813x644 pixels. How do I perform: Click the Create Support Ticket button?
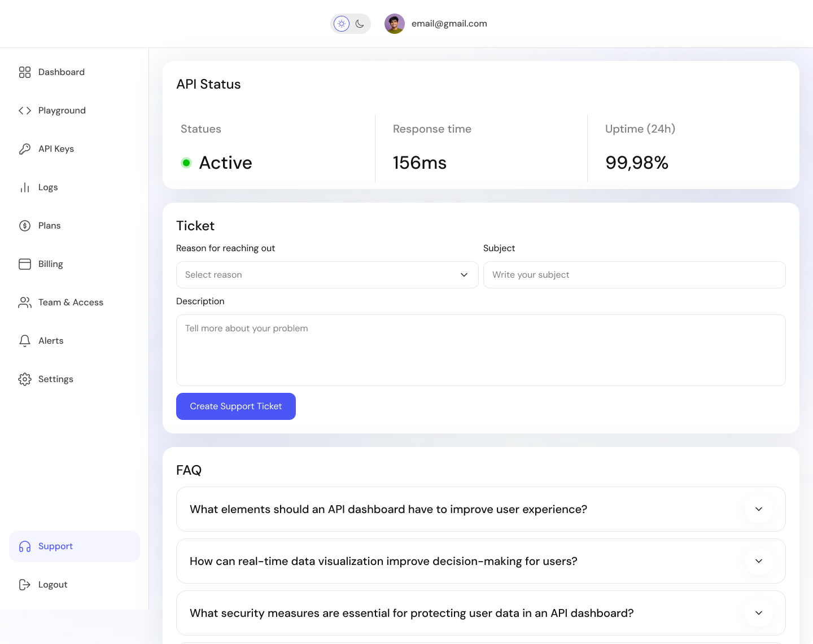coord(236,406)
